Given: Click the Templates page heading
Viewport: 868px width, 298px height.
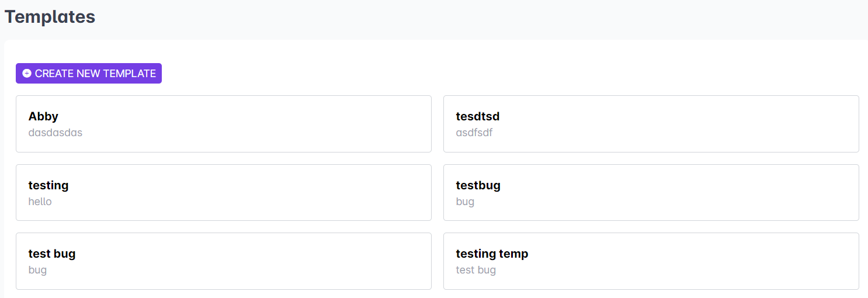Looking at the screenshot, I should (50, 17).
